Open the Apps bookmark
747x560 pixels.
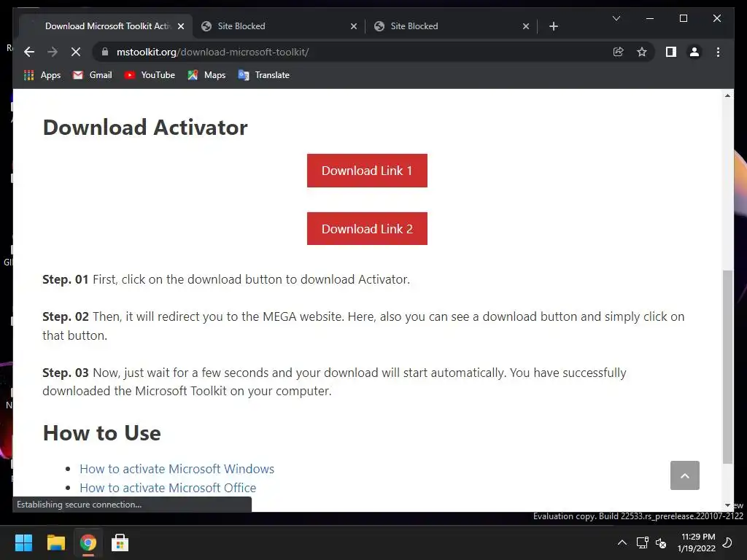42,75
